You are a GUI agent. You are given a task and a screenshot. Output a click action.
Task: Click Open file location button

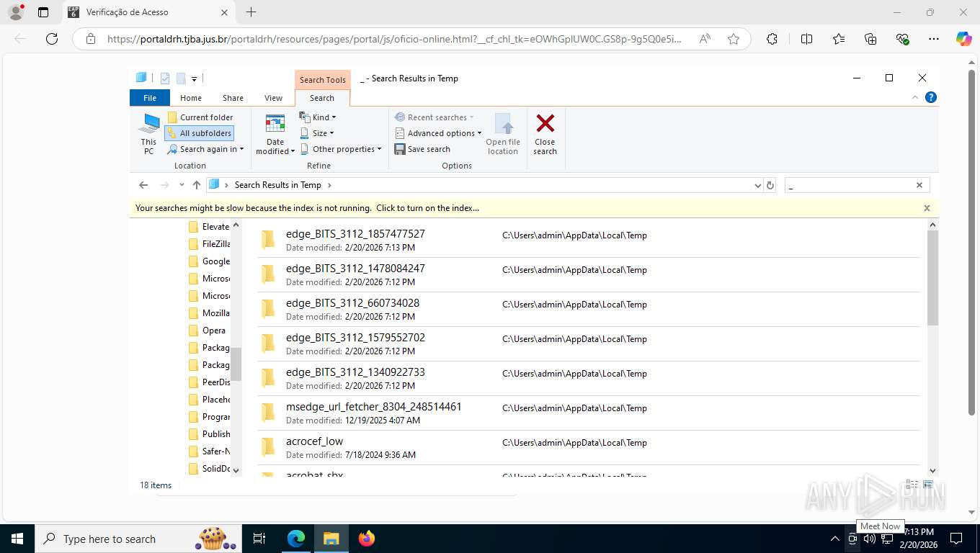pos(503,134)
